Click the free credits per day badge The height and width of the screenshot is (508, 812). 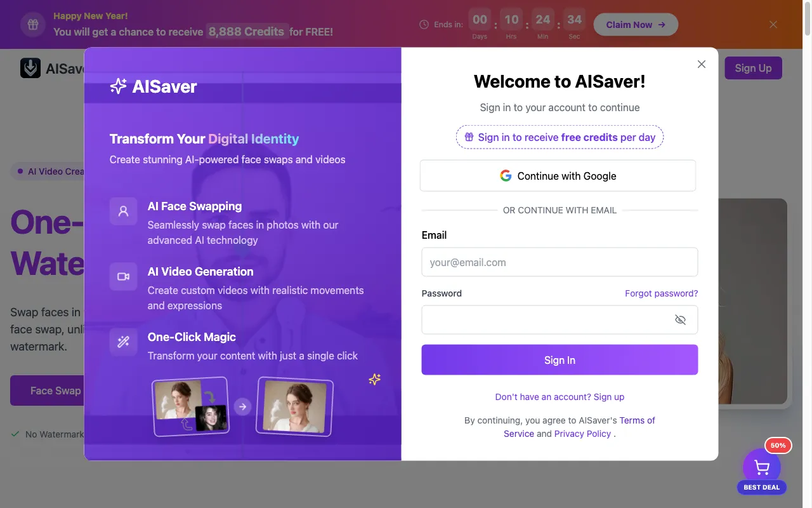point(560,137)
